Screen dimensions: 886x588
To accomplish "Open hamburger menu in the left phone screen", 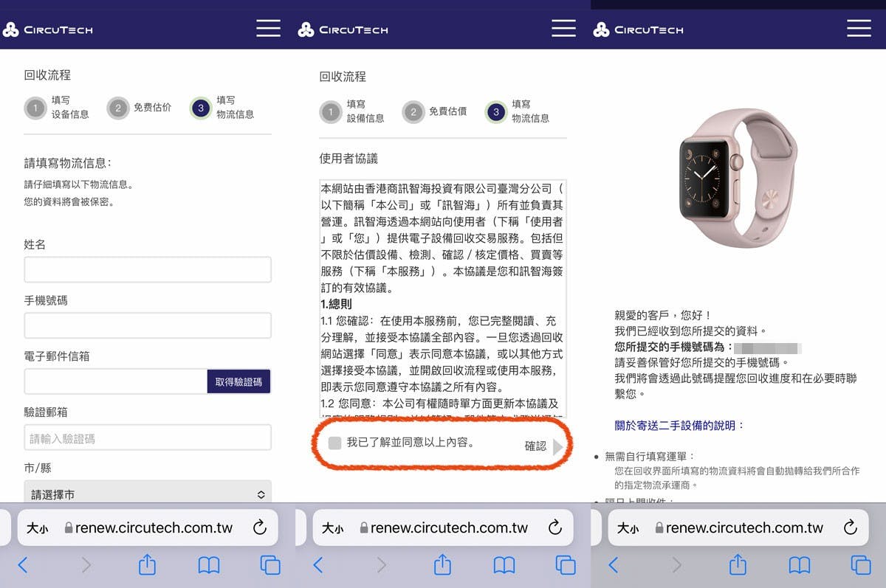I will click(x=268, y=29).
